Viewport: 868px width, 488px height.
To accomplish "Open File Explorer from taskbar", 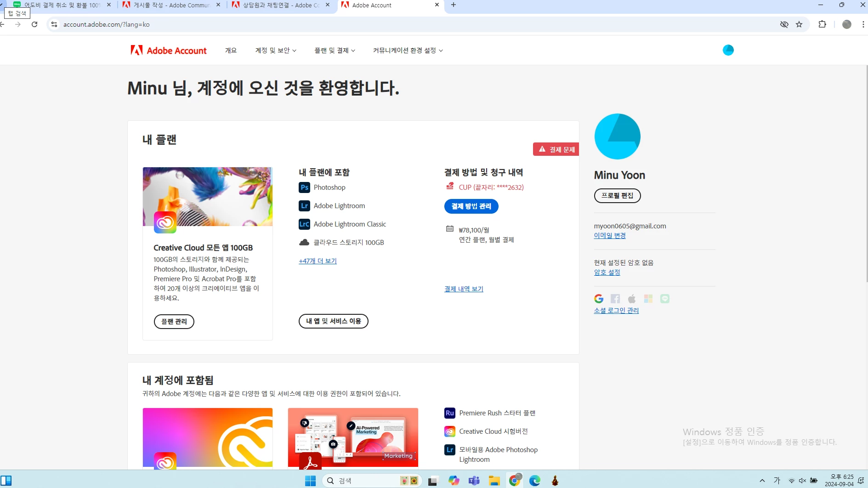I will click(494, 481).
